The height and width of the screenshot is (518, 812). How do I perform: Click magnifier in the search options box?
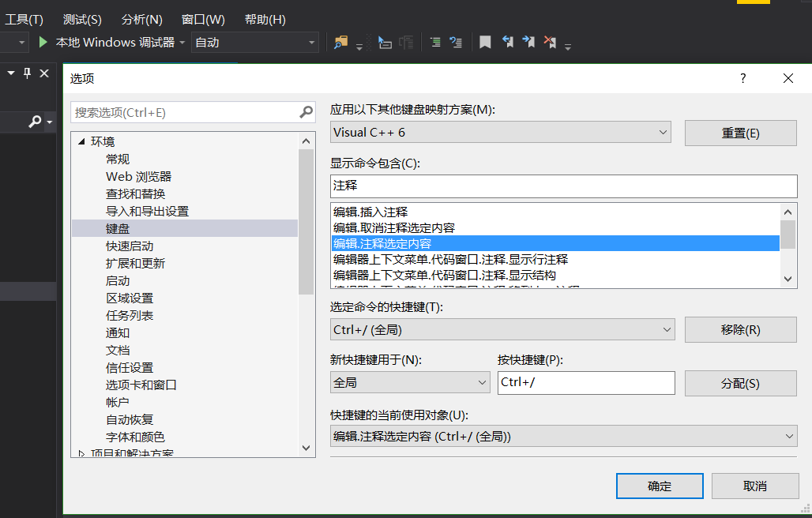(306, 112)
